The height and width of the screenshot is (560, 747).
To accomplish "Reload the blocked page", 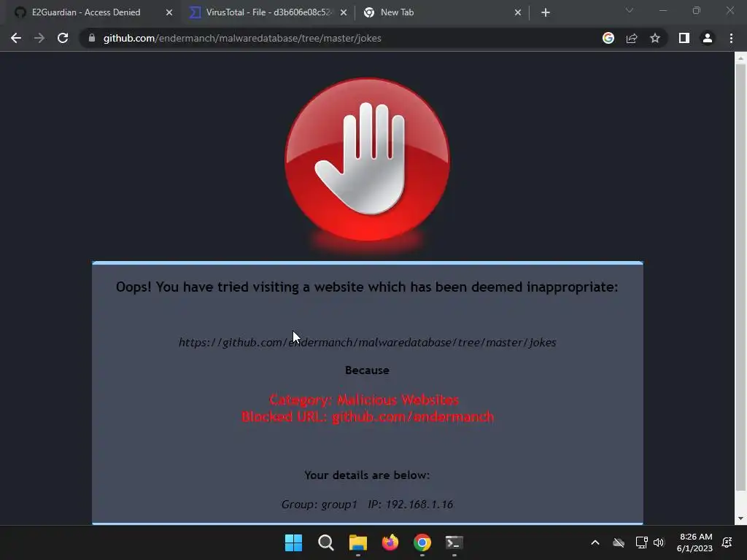I will [x=63, y=38].
